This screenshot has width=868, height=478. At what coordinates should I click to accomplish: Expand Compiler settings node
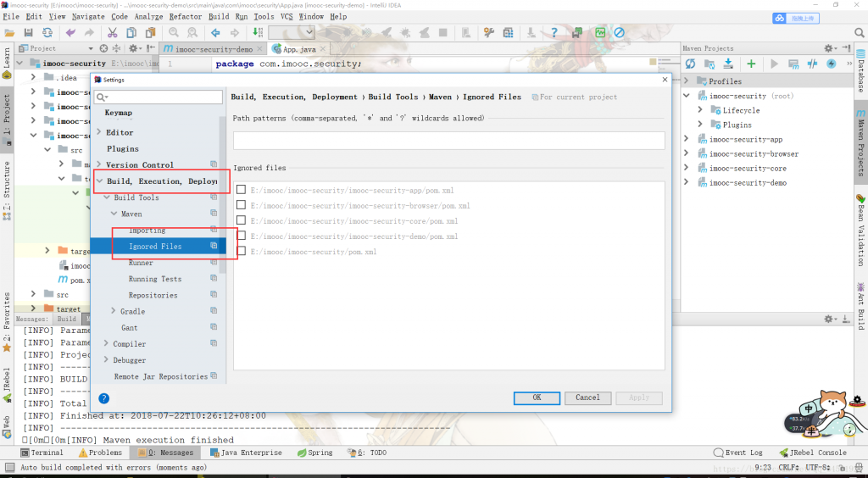tap(106, 343)
